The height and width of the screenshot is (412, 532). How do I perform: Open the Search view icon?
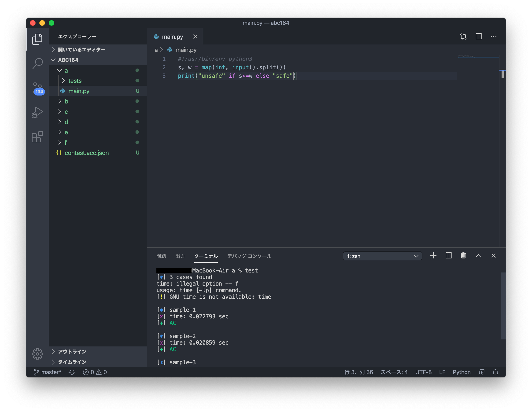click(x=37, y=63)
